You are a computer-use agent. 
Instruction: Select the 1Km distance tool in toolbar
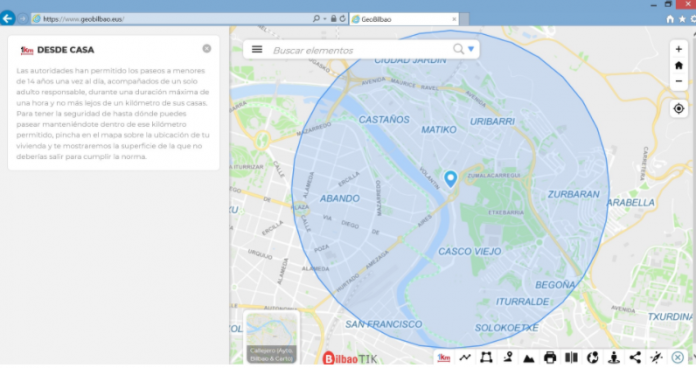click(443, 358)
